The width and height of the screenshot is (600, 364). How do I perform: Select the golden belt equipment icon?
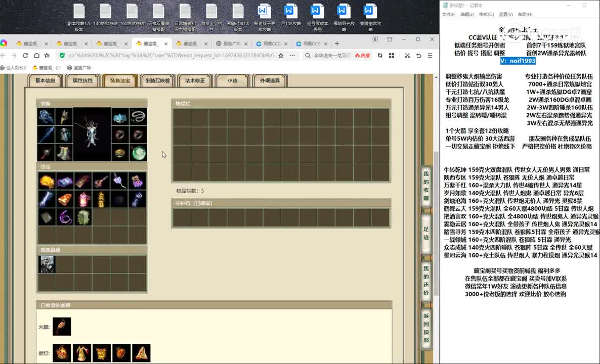pos(120,153)
